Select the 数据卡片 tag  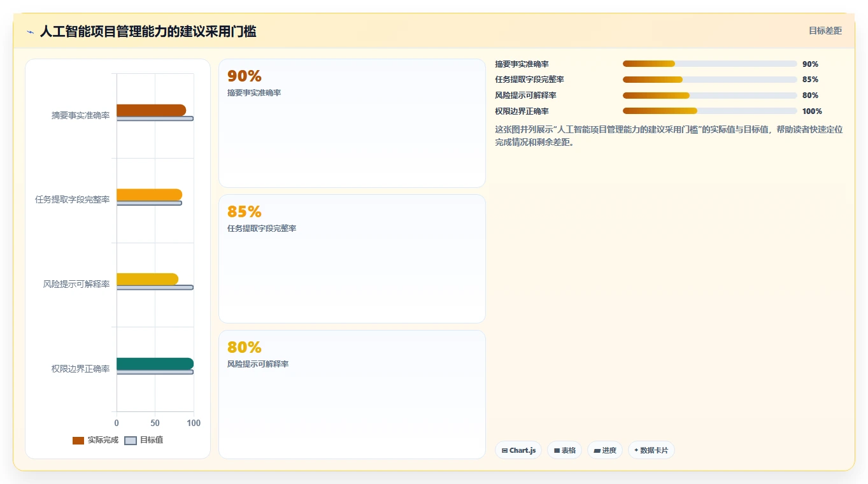coord(651,450)
